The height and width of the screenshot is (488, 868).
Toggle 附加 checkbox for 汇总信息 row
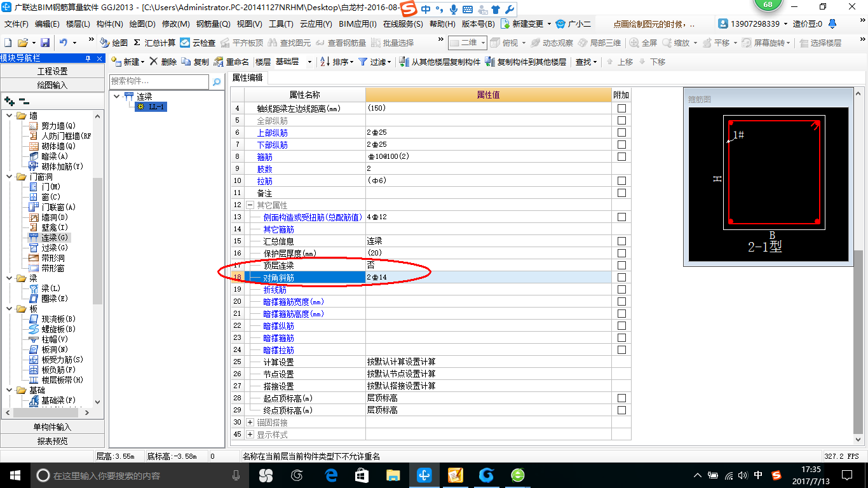click(x=621, y=241)
